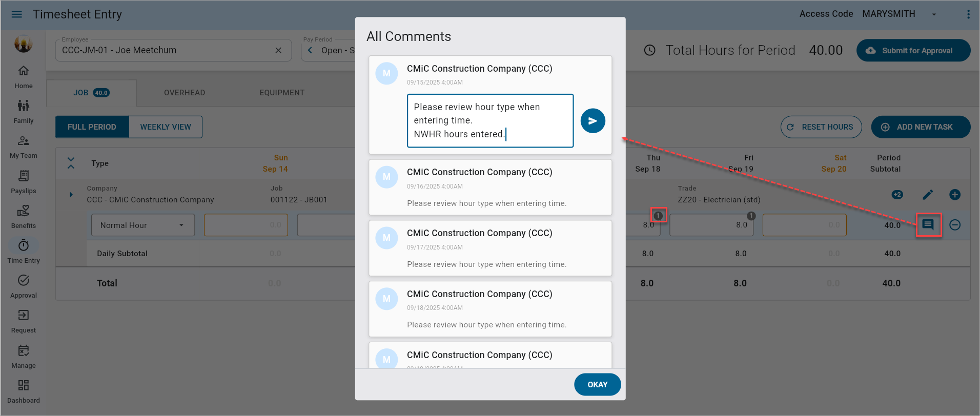980x416 pixels.
Task: Click the Trade ZZ20 - Electrician value
Action: pos(719,200)
